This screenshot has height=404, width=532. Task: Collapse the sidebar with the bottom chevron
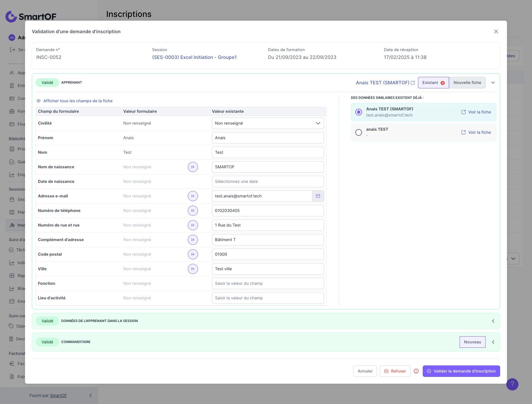(x=90, y=396)
